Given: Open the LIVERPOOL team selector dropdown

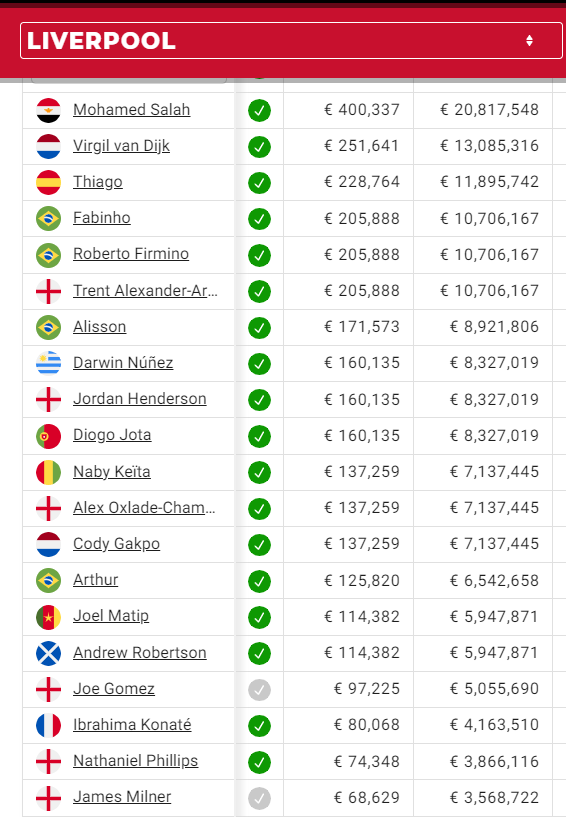Looking at the screenshot, I should click(291, 41).
